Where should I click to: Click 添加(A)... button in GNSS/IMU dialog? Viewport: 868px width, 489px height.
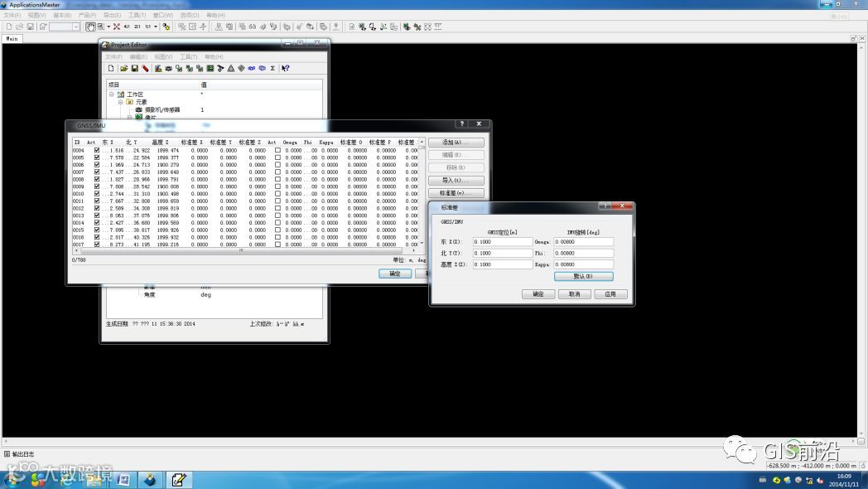[x=456, y=143]
